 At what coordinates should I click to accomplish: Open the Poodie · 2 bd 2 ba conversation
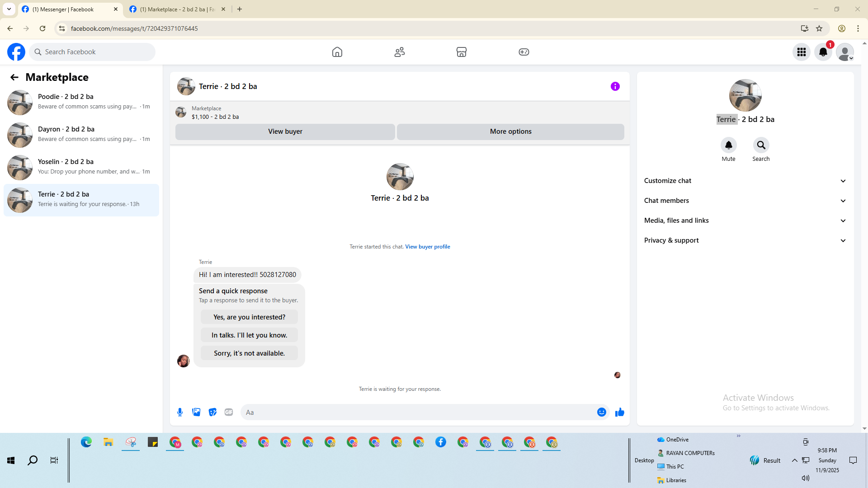[81, 102]
